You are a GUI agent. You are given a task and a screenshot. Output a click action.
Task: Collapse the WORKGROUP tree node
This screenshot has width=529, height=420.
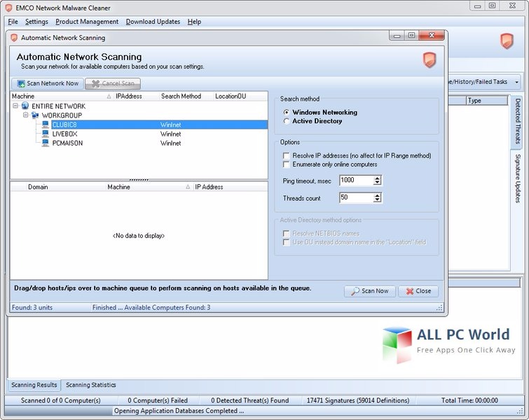click(25, 115)
